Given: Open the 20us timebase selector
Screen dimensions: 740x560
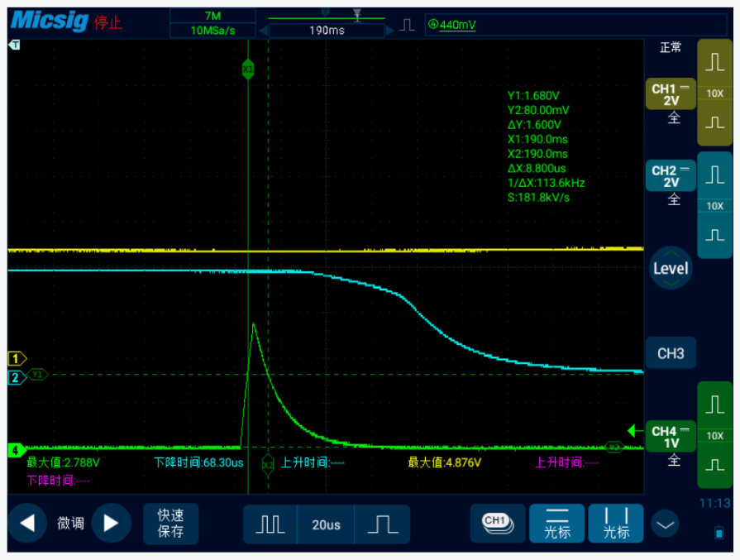Looking at the screenshot, I should pyautogui.click(x=326, y=524).
